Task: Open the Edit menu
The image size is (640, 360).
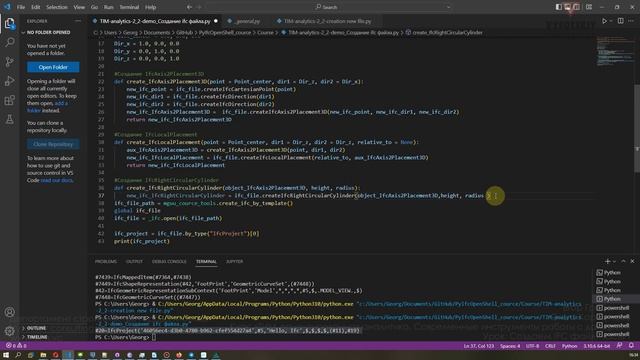Action: [36, 7]
